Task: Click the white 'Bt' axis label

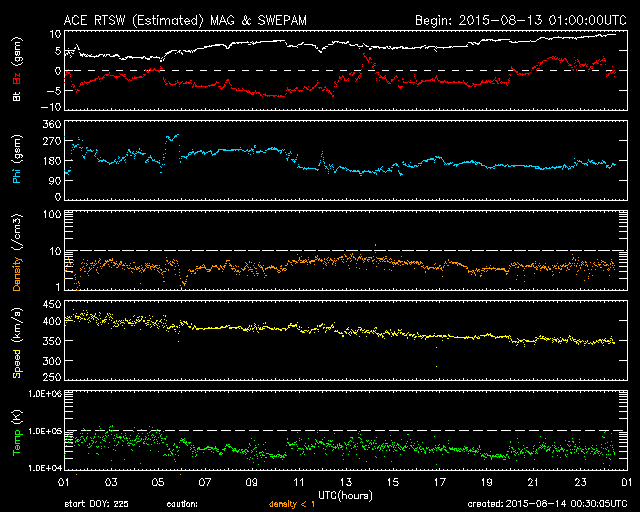Action: 17,96
